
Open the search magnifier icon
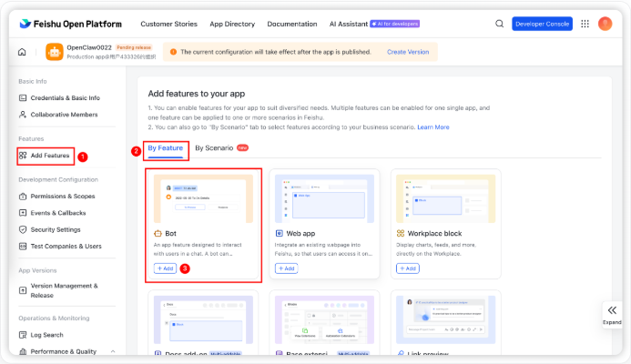pyautogui.click(x=499, y=24)
